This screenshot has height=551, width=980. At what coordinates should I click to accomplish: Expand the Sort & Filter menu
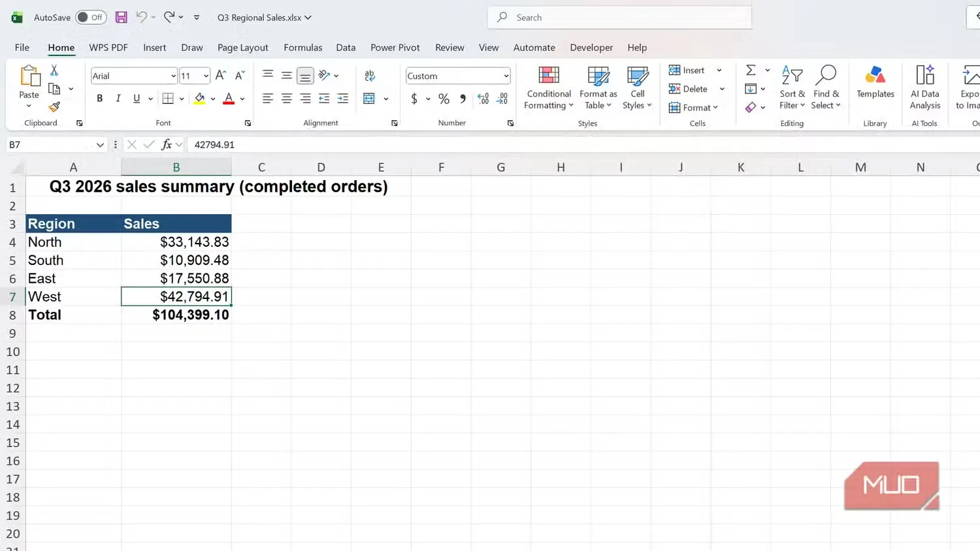pyautogui.click(x=792, y=87)
